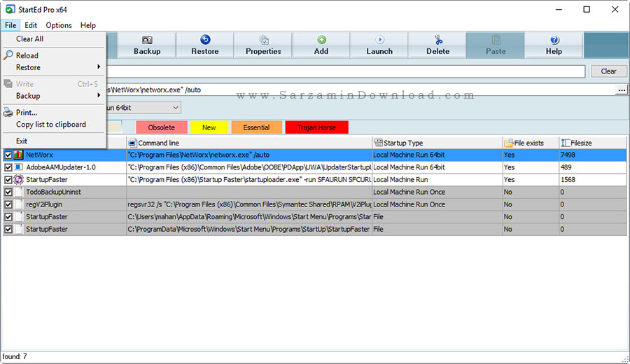The width and height of the screenshot is (630, 364).
Task: Click the Backup toolbar button
Action: coord(147,45)
